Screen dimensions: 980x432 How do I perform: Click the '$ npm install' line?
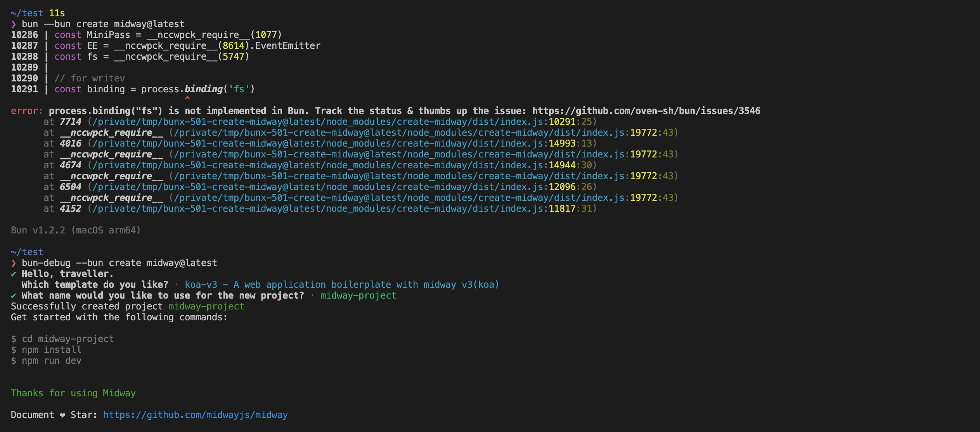46,350
